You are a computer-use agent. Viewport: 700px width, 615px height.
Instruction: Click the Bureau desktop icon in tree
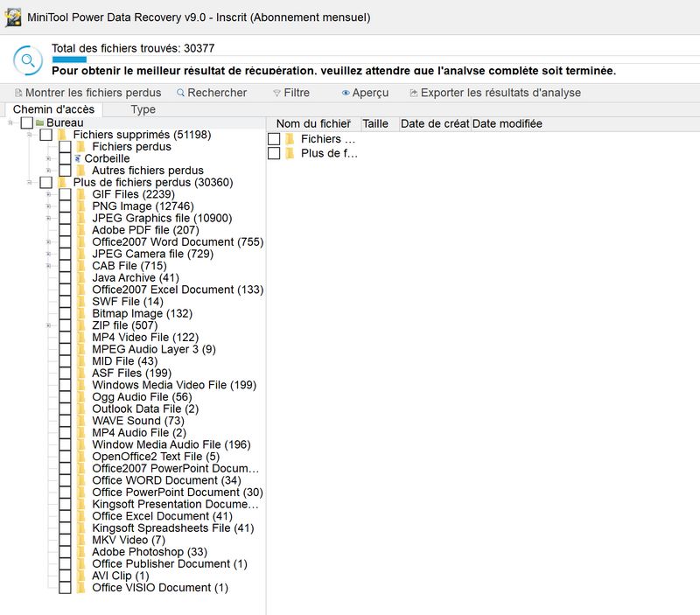click(x=39, y=122)
